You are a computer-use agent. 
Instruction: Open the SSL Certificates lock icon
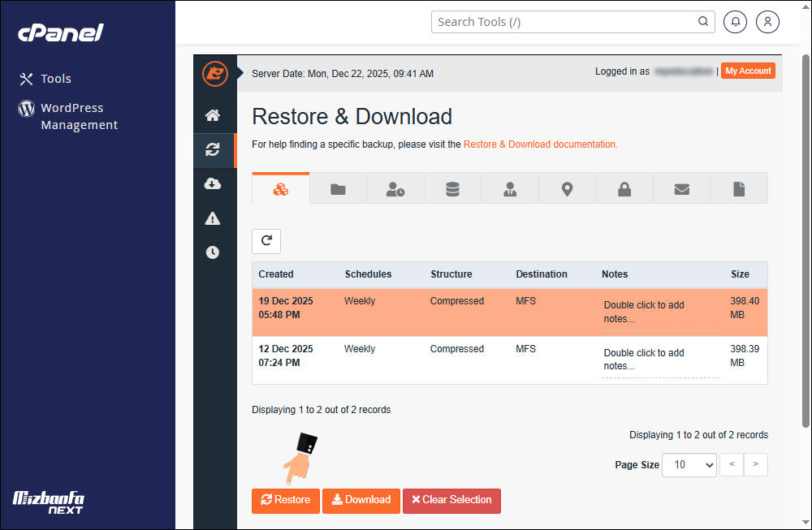pyautogui.click(x=624, y=187)
